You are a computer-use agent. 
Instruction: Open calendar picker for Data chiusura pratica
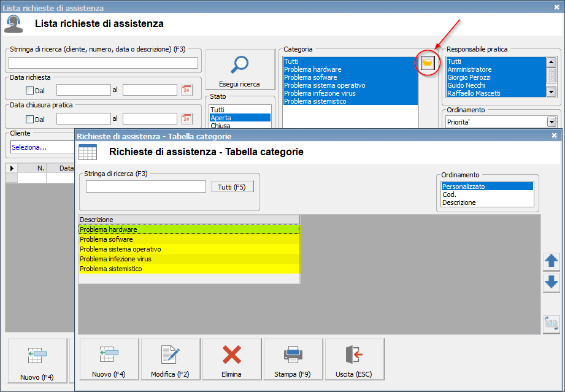(x=186, y=119)
